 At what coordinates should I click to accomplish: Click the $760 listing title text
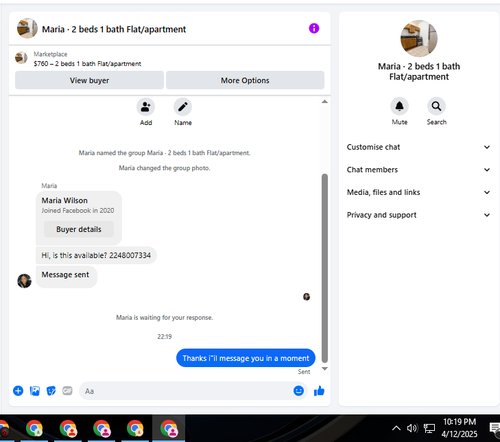coord(87,64)
